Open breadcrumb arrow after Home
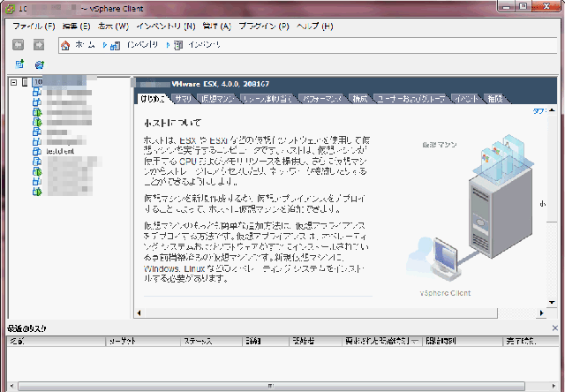Screen dimensions: 565x392 tap(104, 45)
